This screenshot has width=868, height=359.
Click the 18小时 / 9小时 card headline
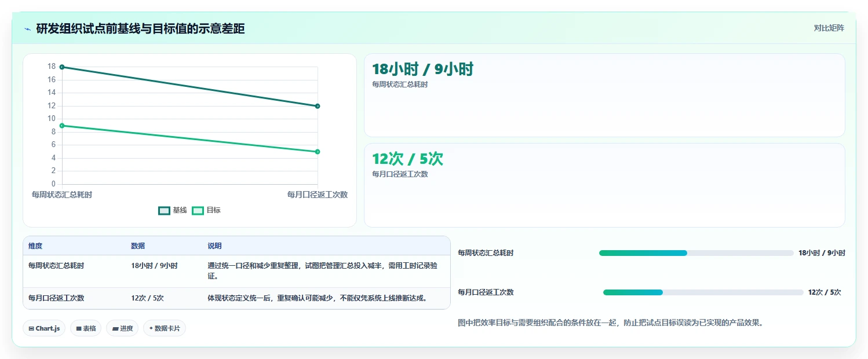(x=422, y=69)
